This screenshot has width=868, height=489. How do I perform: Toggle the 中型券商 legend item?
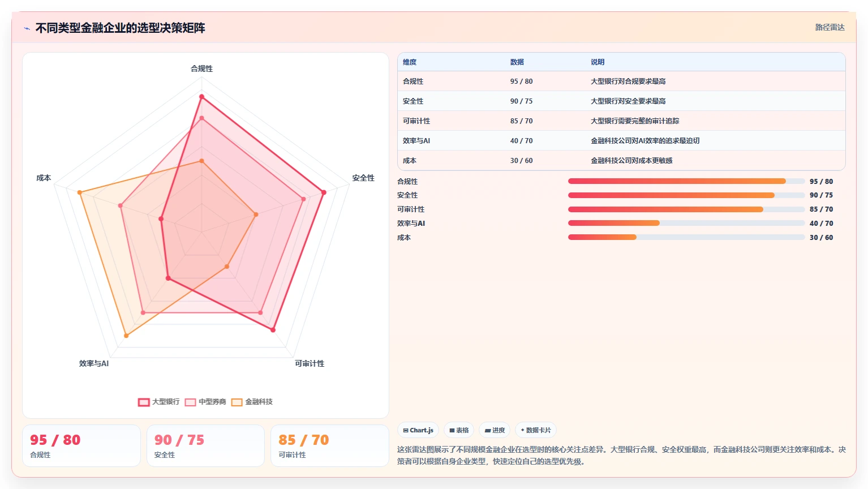tap(205, 402)
